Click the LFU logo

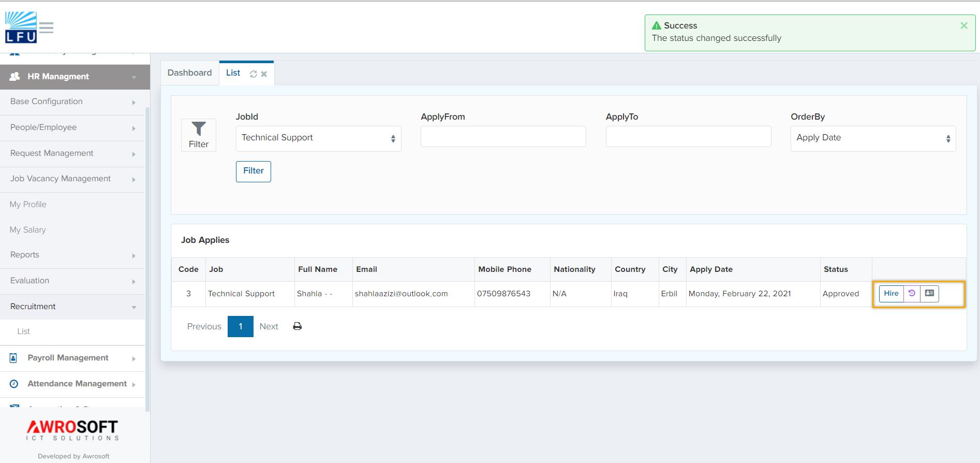coord(21,27)
